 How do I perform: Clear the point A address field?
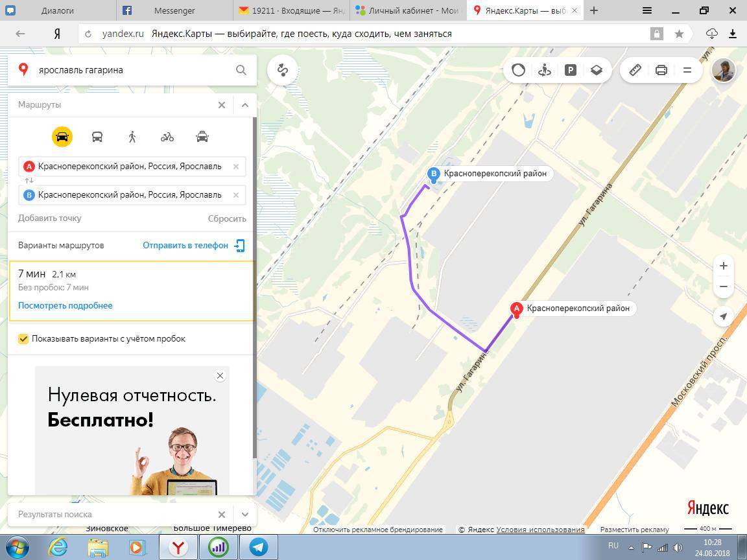(236, 167)
